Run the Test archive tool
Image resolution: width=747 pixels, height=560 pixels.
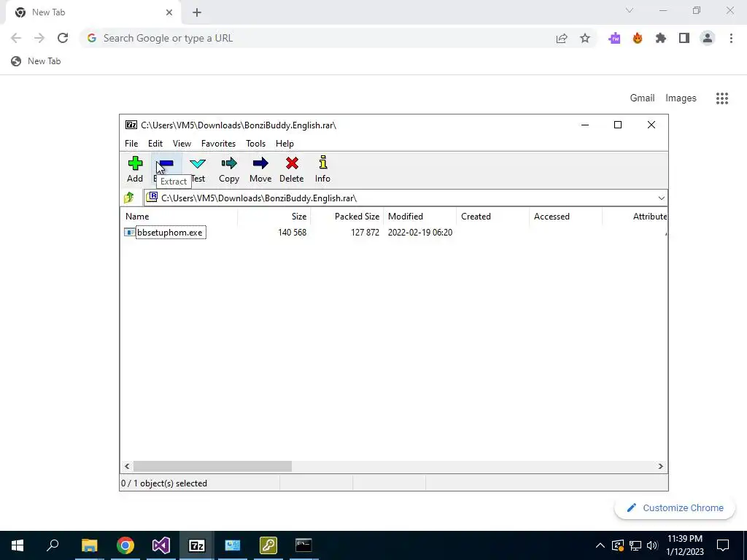click(198, 169)
